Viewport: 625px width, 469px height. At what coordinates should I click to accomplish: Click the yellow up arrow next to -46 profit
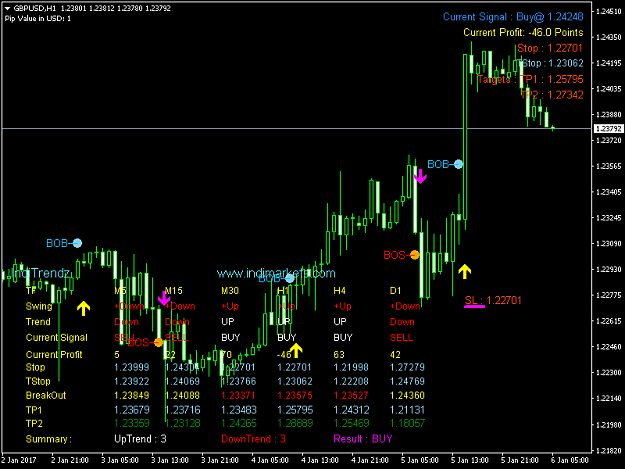tap(296, 351)
